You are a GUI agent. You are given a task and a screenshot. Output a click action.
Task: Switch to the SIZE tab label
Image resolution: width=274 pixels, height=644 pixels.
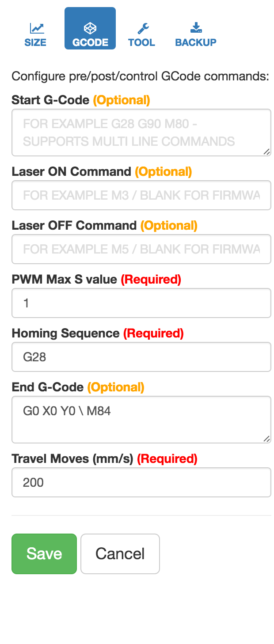tap(35, 42)
